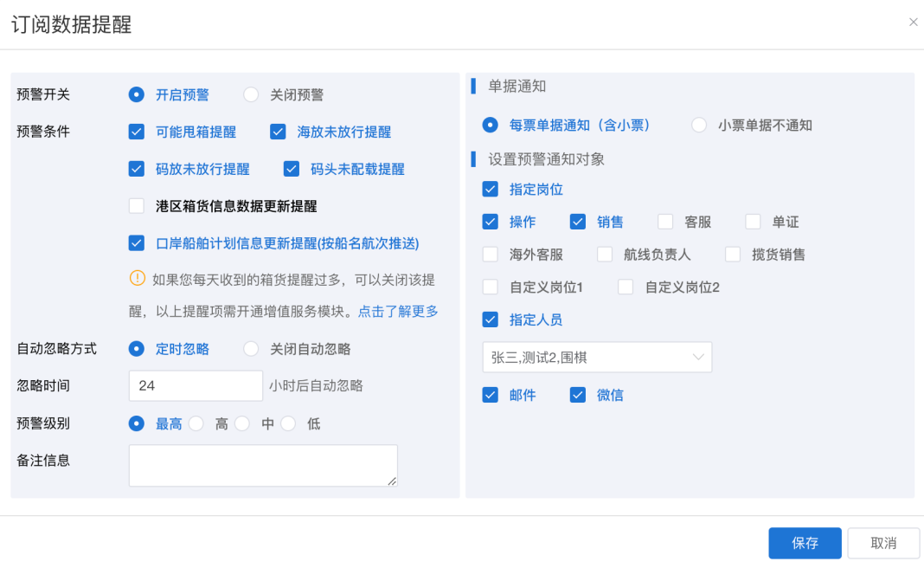Uncheck 码头未配载提醒 option
The width and height of the screenshot is (924, 568).
pyautogui.click(x=292, y=170)
